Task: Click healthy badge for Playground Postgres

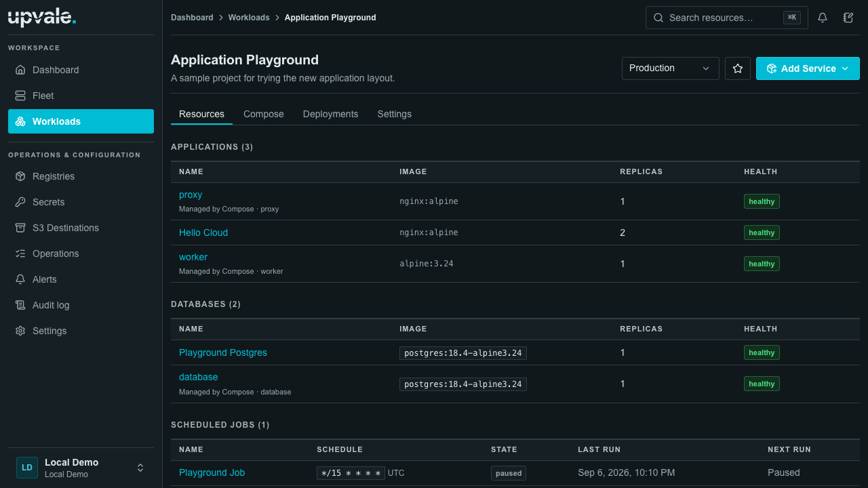Action: (x=762, y=352)
